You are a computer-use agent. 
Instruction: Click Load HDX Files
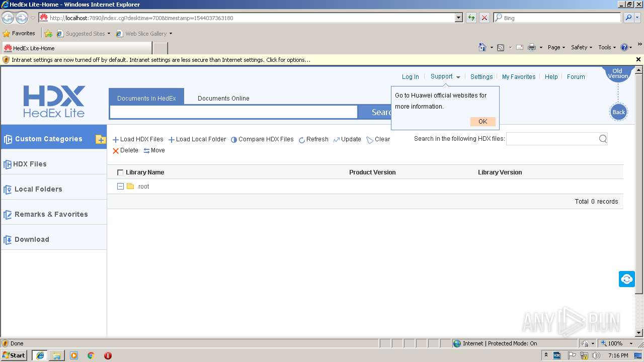click(138, 139)
